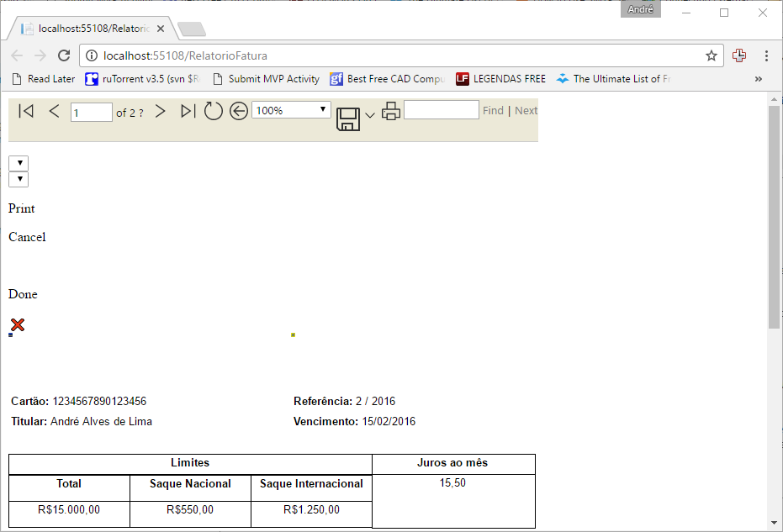
Task: Click the back to parent report icon
Action: 239,111
